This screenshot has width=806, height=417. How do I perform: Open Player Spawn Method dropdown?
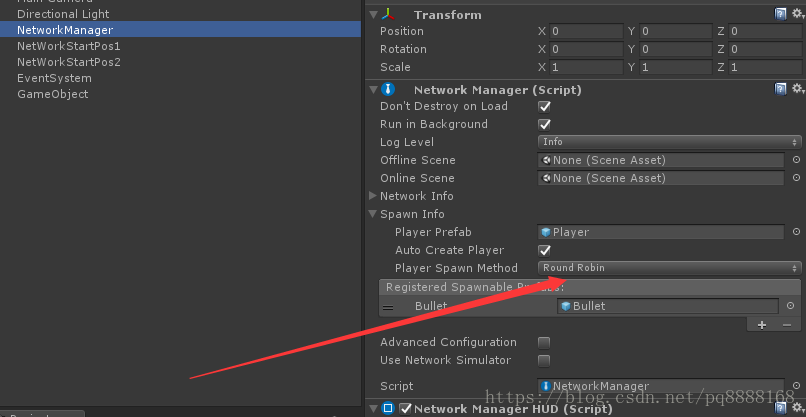coord(669,268)
